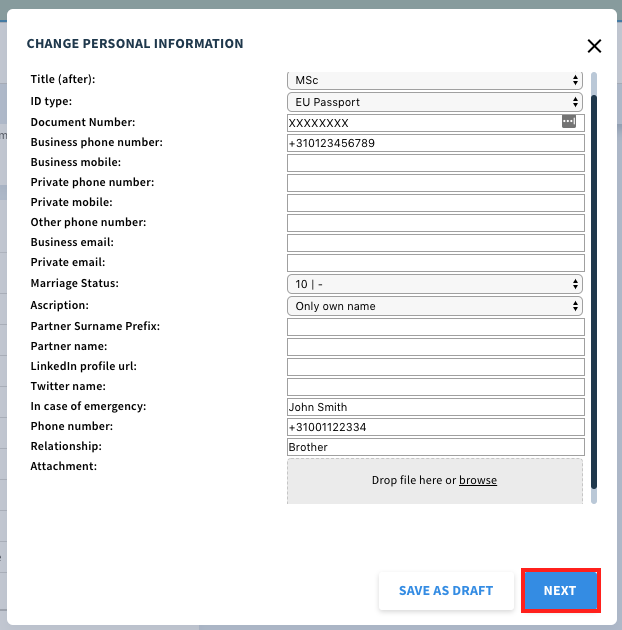622x630 pixels.
Task: Click the Twitter name field
Action: point(436,387)
